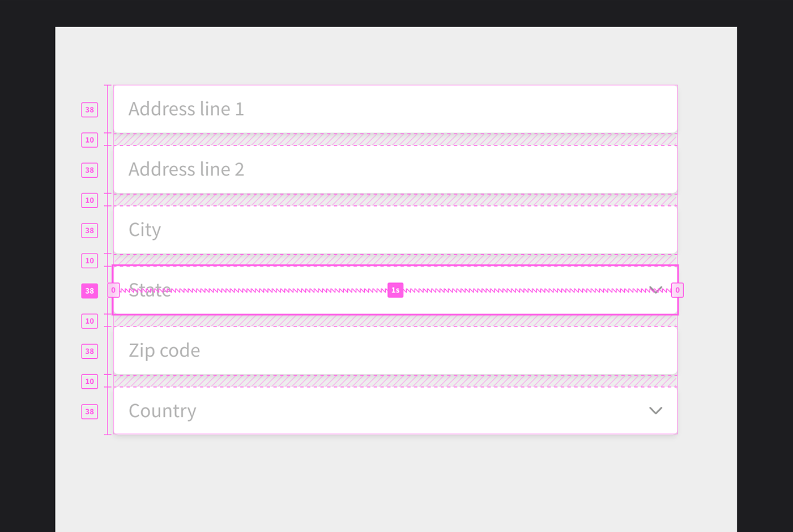Select the hatched spacer between City and State
Image resolution: width=793 pixels, height=532 pixels.
pos(395,260)
